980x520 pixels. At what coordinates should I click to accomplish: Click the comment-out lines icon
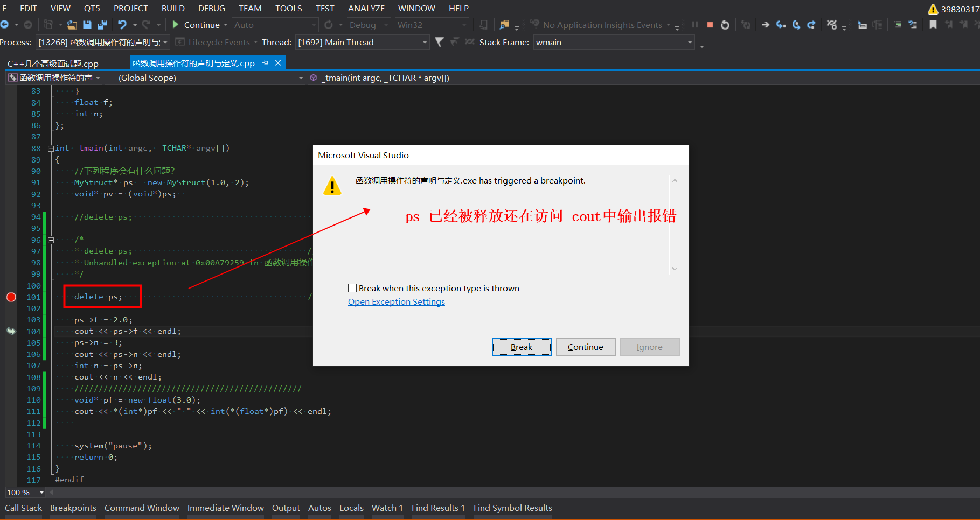(x=898, y=25)
